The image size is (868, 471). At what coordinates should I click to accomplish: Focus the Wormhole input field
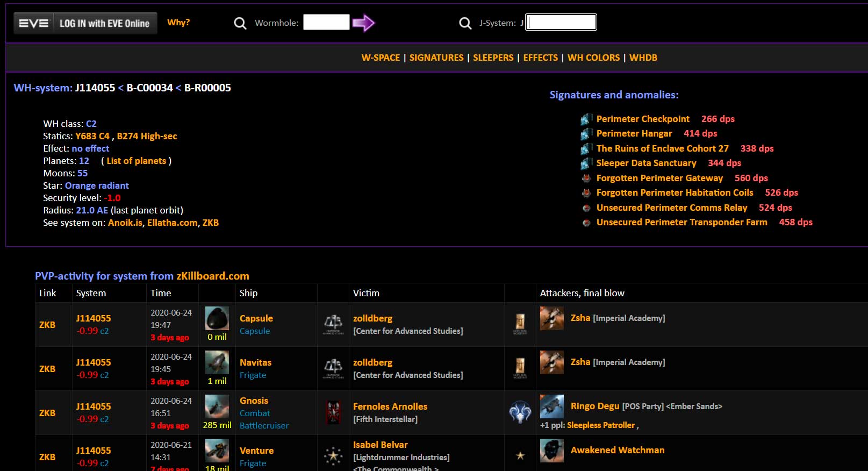[x=326, y=22]
